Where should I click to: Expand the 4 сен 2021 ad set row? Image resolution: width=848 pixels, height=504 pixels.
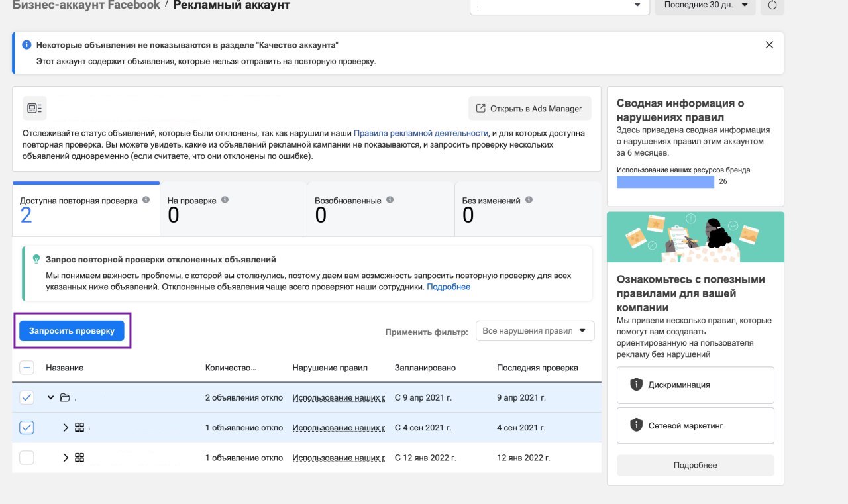click(66, 427)
